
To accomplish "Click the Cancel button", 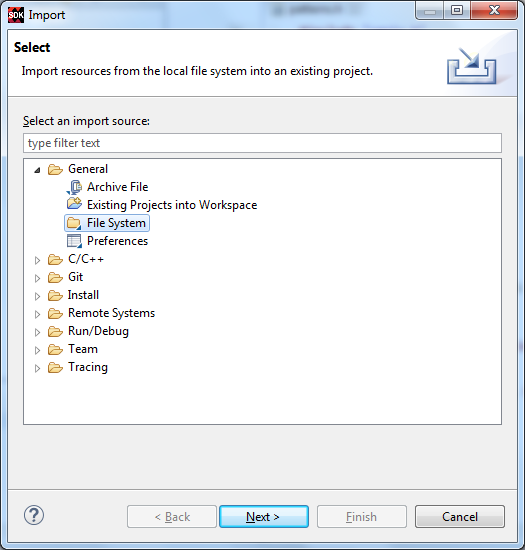I will (x=460, y=516).
